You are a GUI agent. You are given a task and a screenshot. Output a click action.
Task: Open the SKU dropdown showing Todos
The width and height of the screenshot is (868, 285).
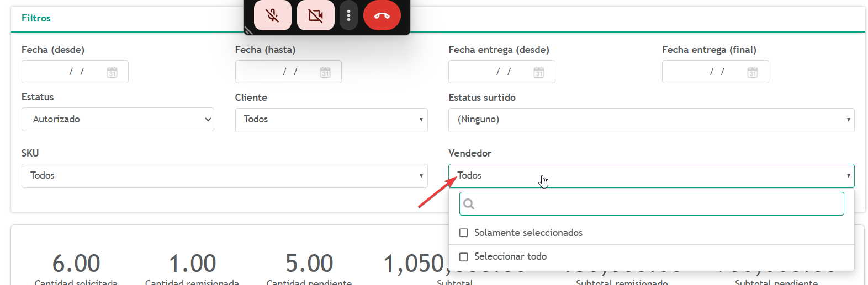[x=225, y=176]
